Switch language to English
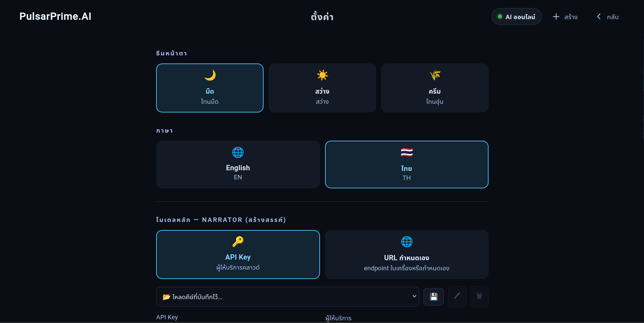This screenshot has width=644, height=323. [238, 165]
